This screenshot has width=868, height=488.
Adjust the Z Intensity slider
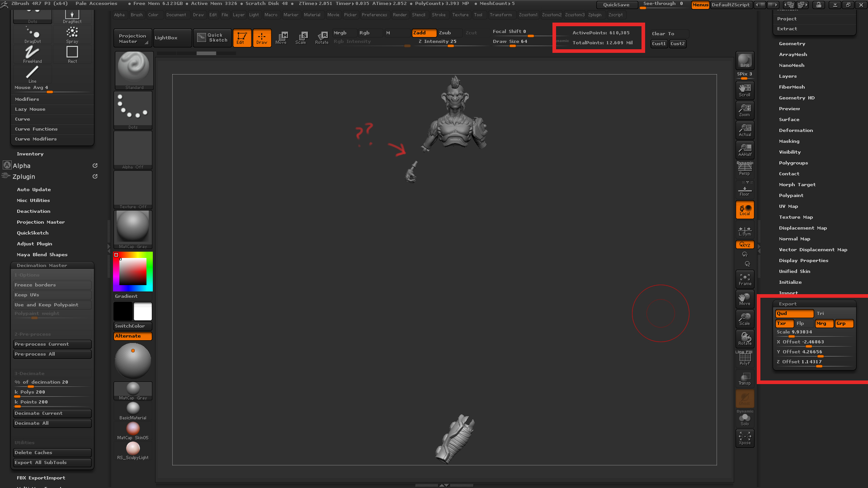tap(438, 42)
